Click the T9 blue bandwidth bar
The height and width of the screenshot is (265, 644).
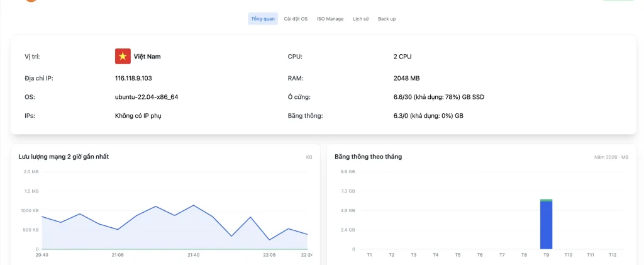[547, 225]
